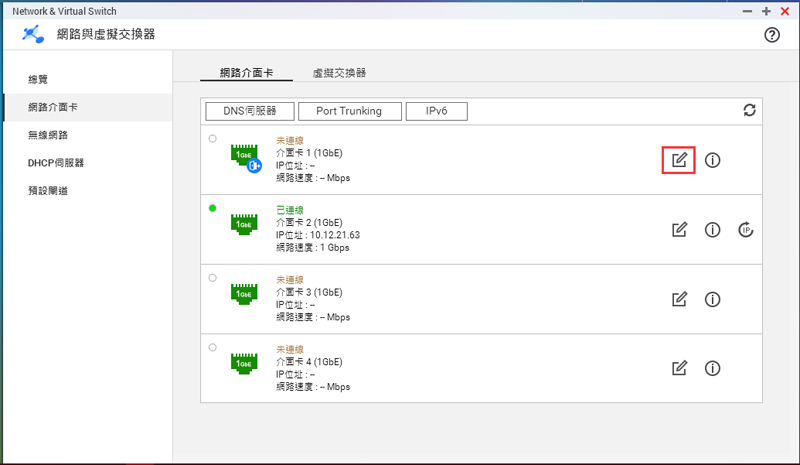This screenshot has width=800, height=465.
Task: Click the IP renew icon for 介面卡 2
Action: coord(745,230)
